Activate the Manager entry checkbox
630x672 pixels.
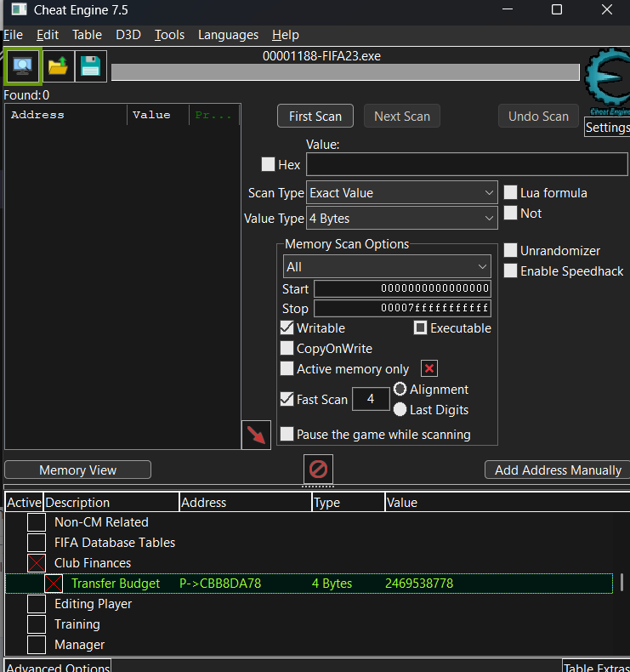37,645
